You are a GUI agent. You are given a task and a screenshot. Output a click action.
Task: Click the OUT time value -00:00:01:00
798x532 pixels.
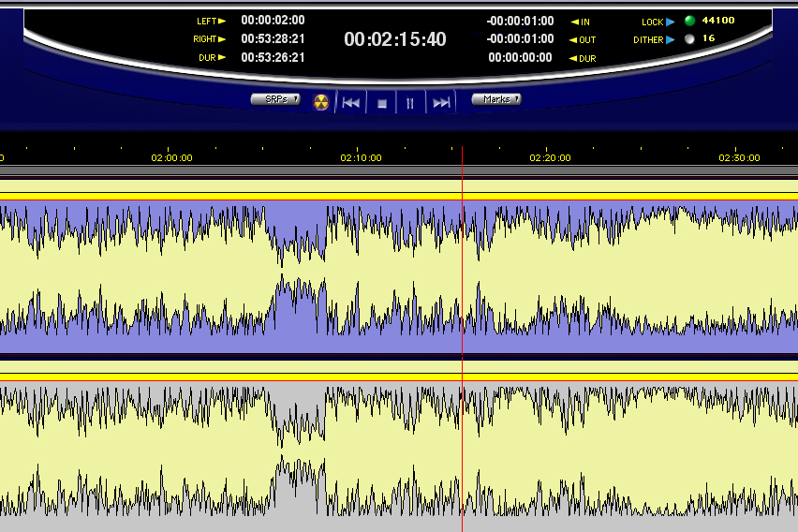click(520, 38)
